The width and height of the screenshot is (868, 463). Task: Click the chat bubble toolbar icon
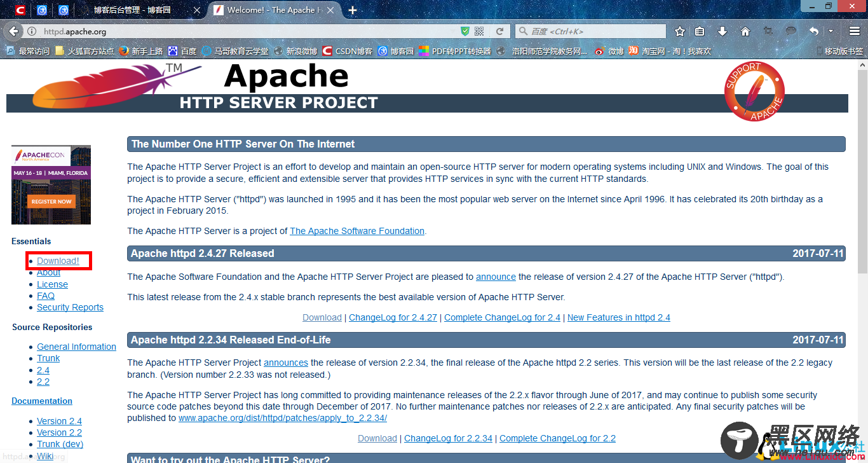pos(791,31)
